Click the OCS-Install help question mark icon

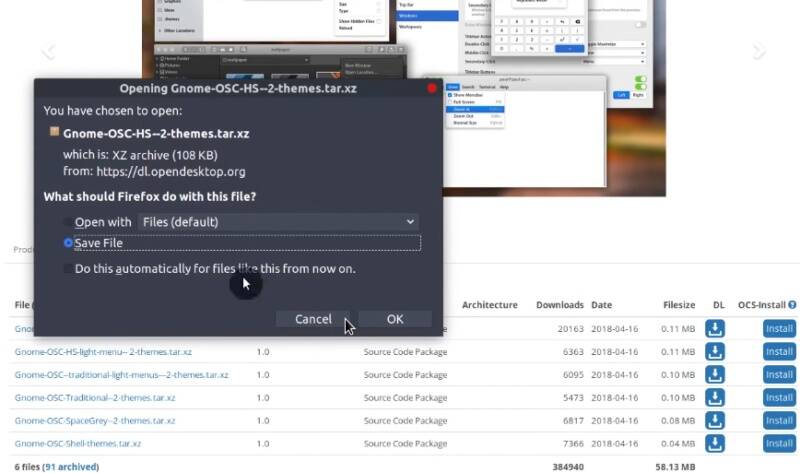pos(792,305)
